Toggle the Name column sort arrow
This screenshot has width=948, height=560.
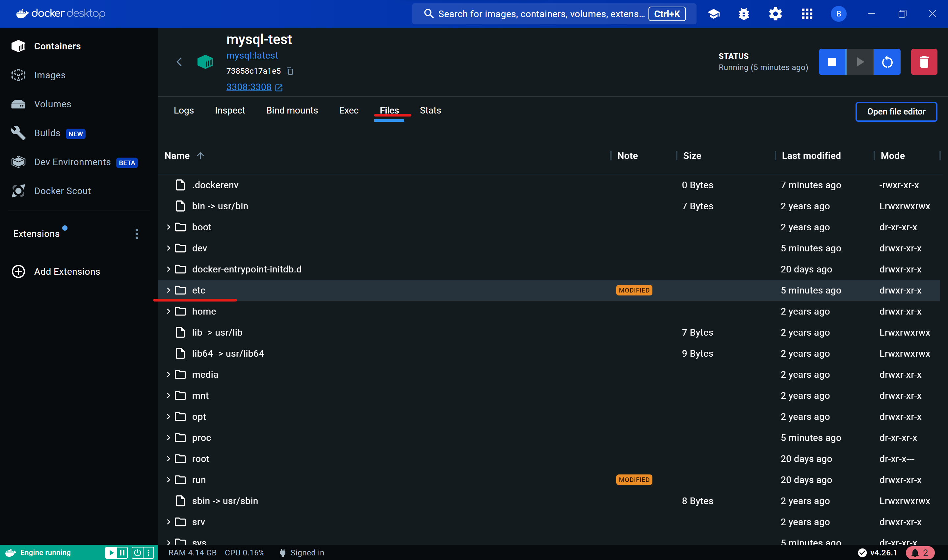pos(200,156)
